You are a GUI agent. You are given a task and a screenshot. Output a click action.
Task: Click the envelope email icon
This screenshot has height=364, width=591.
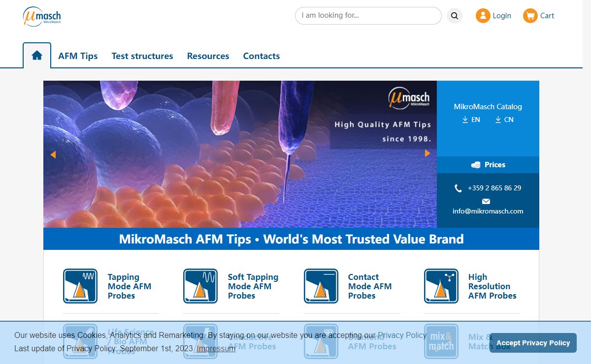tap(486, 201)
